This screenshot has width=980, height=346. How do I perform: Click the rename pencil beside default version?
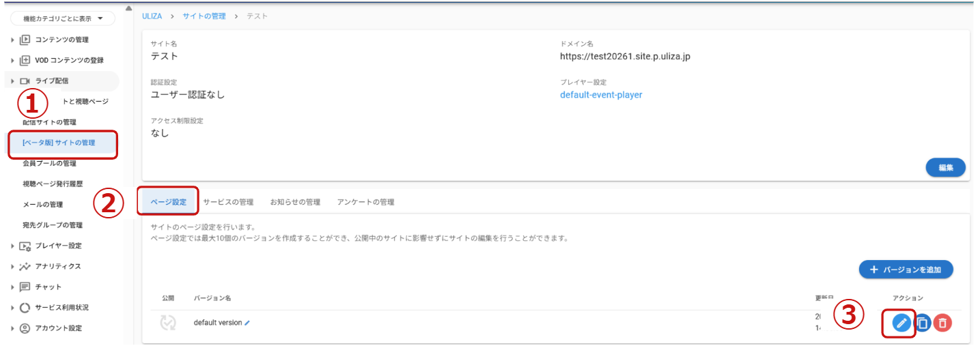[247, 323]
